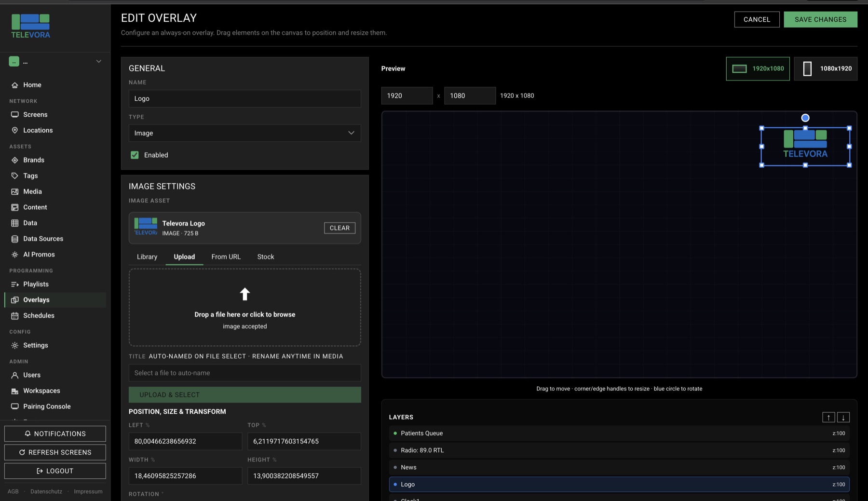Select the Radio: 89.0 RTL layer
Screen dimensions: 868x501
click(619, 450)
